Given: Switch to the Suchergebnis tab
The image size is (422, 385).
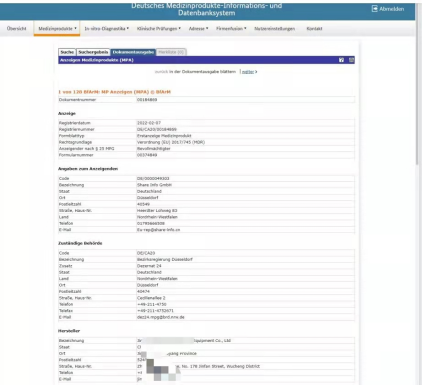Looking at the screenshot, I should [x=93, y=52].
